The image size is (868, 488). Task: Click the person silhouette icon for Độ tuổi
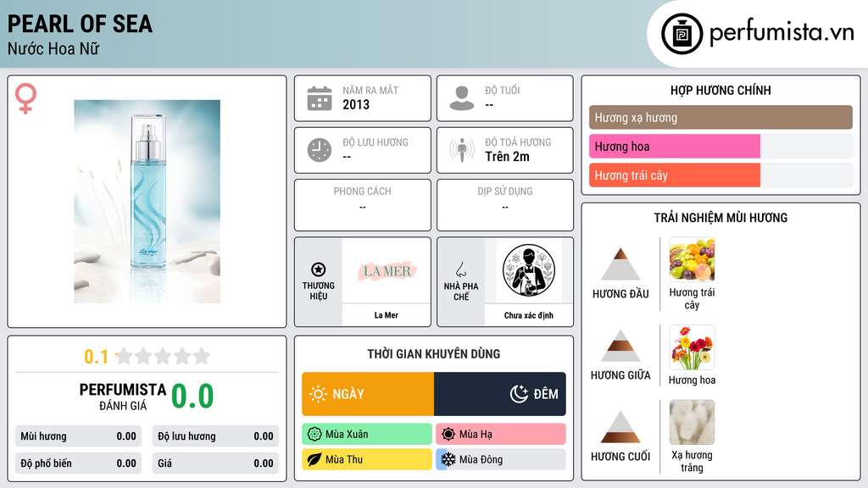pyautogui.click(x=462, y=98)
